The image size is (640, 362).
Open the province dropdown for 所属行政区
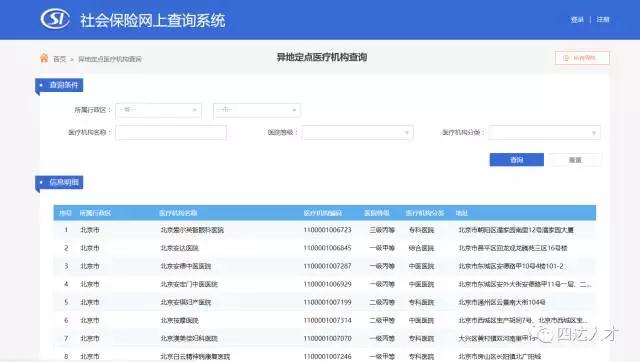158,110
